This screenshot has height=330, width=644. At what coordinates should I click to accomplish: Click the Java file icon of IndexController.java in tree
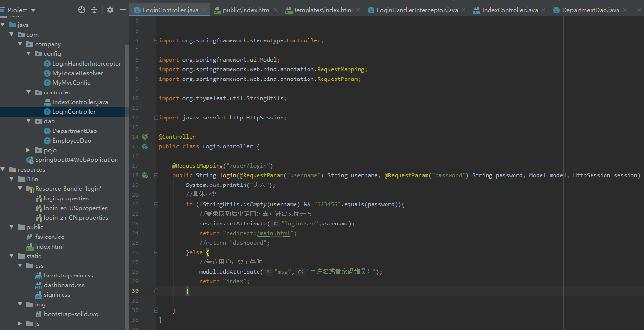[47, 102]
